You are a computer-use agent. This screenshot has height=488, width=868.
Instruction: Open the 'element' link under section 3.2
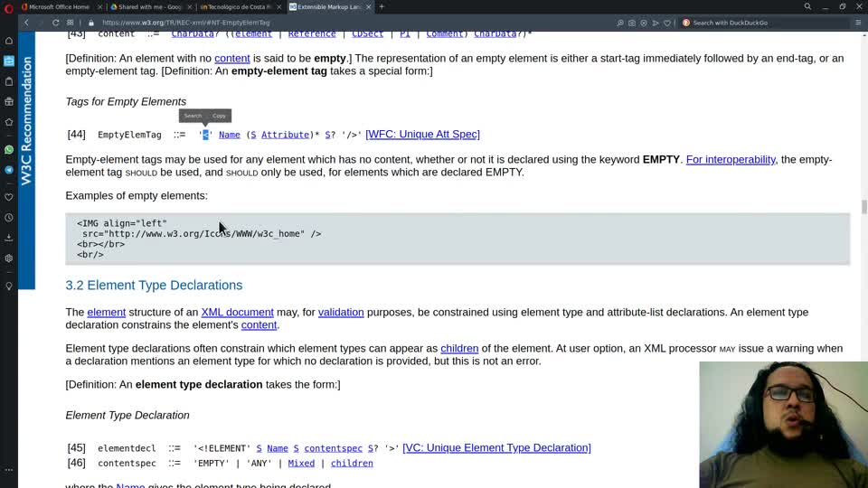pos(107,312)
